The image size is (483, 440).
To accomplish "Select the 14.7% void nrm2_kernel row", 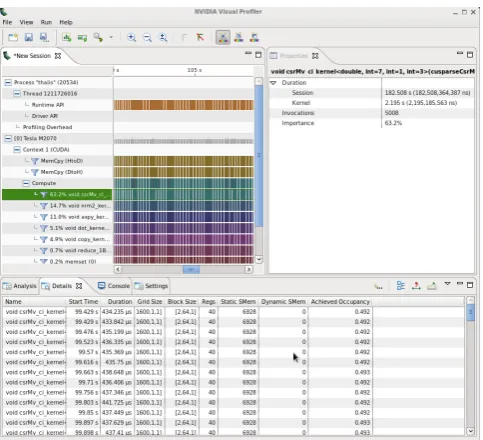I will coord(57,206).
